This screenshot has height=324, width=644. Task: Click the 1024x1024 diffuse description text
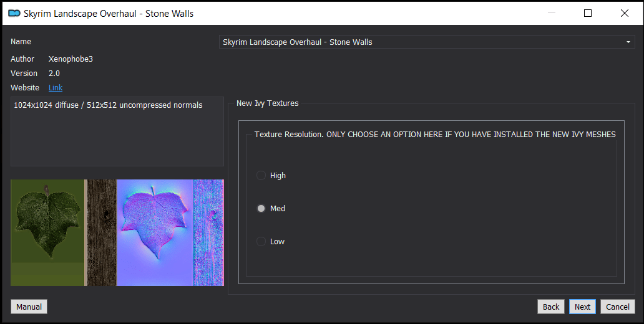click(x=108, y=105)
